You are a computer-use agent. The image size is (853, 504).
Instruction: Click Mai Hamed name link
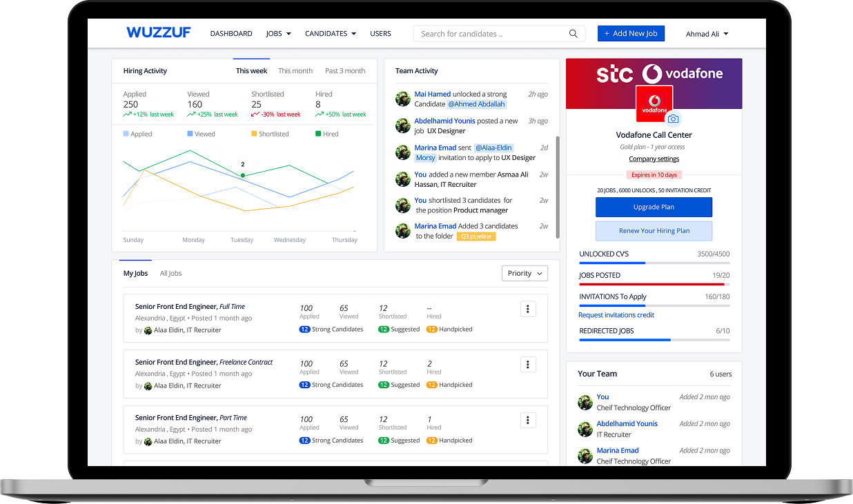[433, 94]
